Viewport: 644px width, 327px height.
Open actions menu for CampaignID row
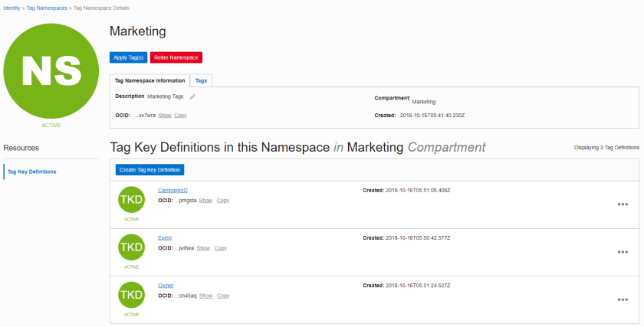(623, 204)
